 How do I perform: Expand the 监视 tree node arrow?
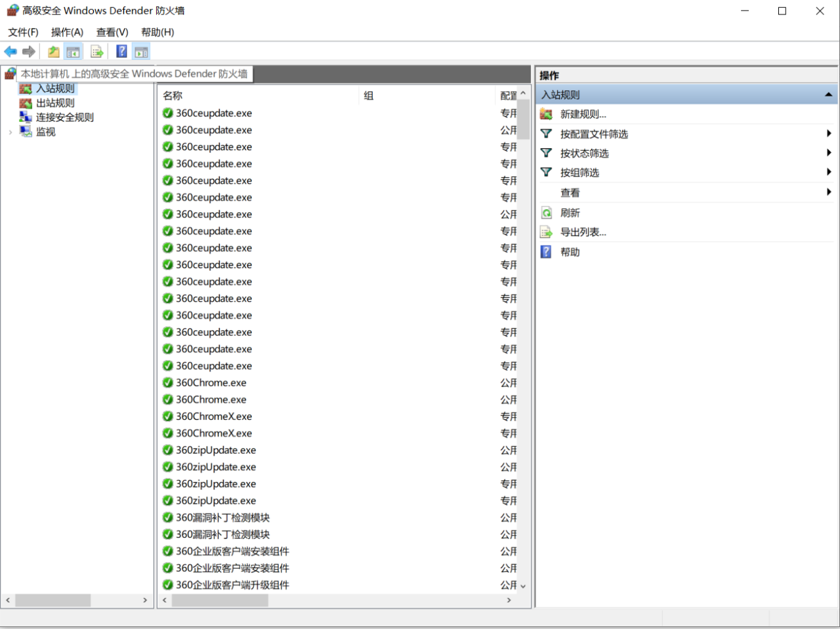pyautogui.click(x=10, y=132)
